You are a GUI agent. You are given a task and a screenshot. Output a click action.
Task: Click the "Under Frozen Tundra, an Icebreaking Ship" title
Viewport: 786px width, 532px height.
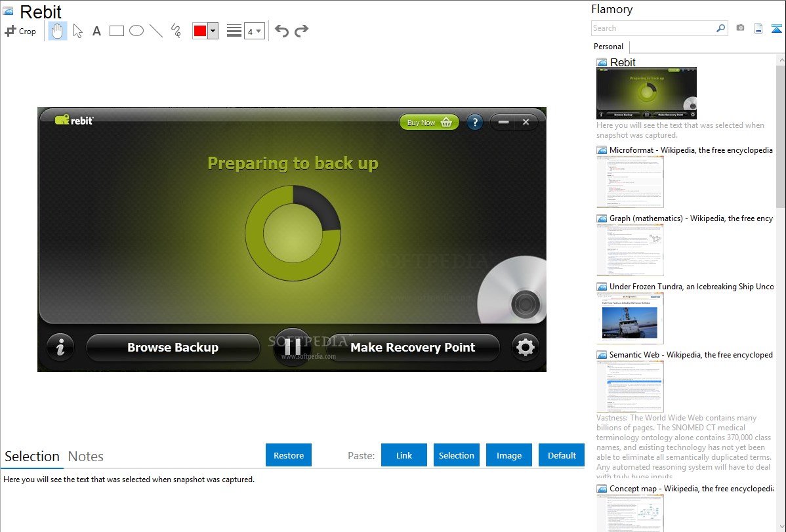(692, 286)
